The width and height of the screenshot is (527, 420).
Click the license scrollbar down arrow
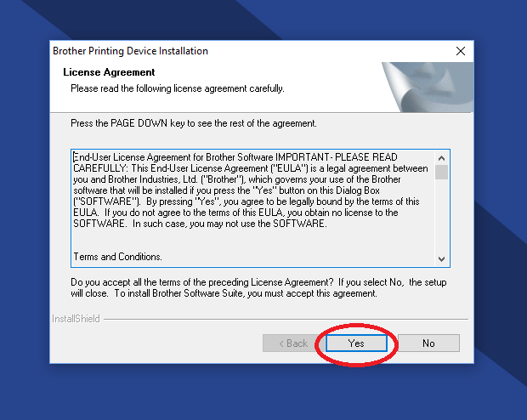point(442,259)
